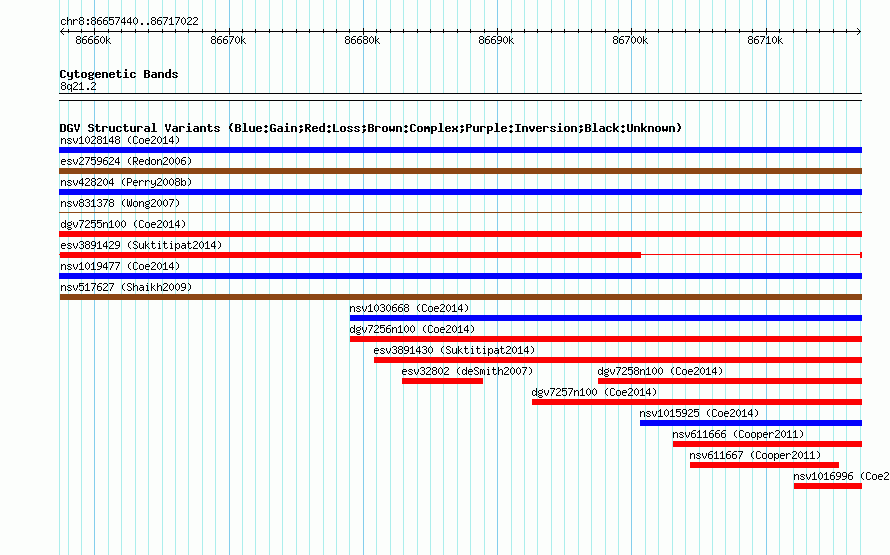Select the 8q21.2 band label
Viewport: 890px width, 555px height.
click(x=78, y=86)
